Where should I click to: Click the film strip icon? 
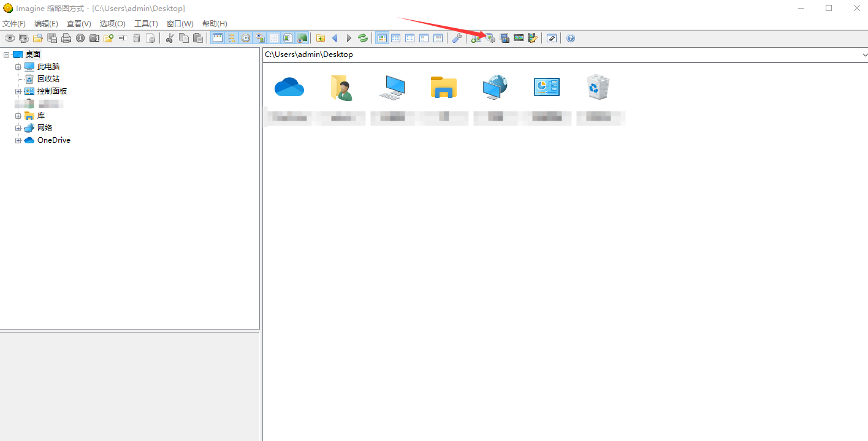click(519, 38)
